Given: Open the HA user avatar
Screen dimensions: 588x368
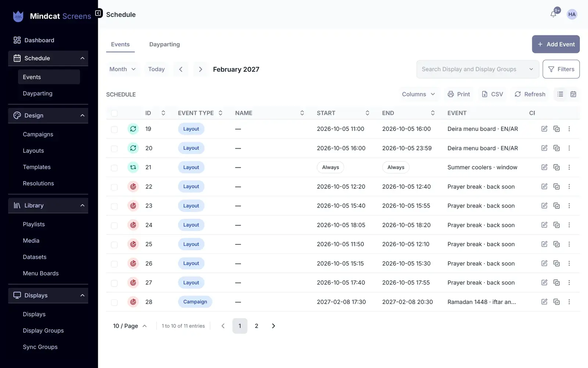Looking at the screenshot, I should [572, 14].
